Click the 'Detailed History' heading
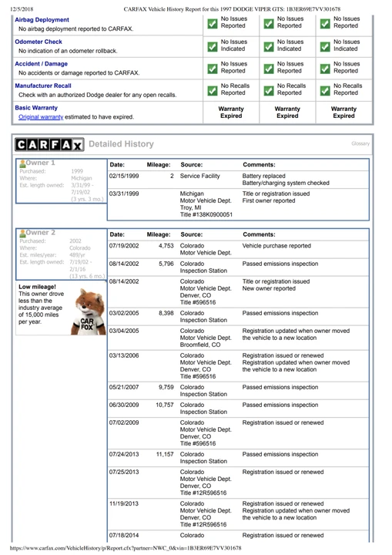This screenshot has height=555, width=392. point(121,144)
